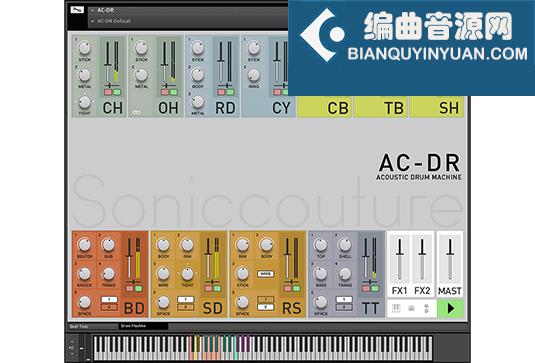
Task: Click the RS Space knob
Action: point(242,302)
